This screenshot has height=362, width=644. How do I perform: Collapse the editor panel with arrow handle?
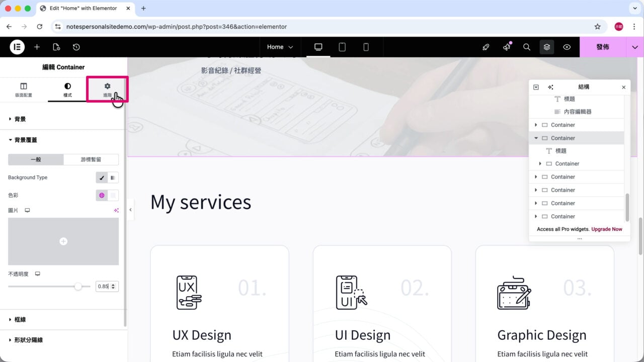click(x=130, y=210)
